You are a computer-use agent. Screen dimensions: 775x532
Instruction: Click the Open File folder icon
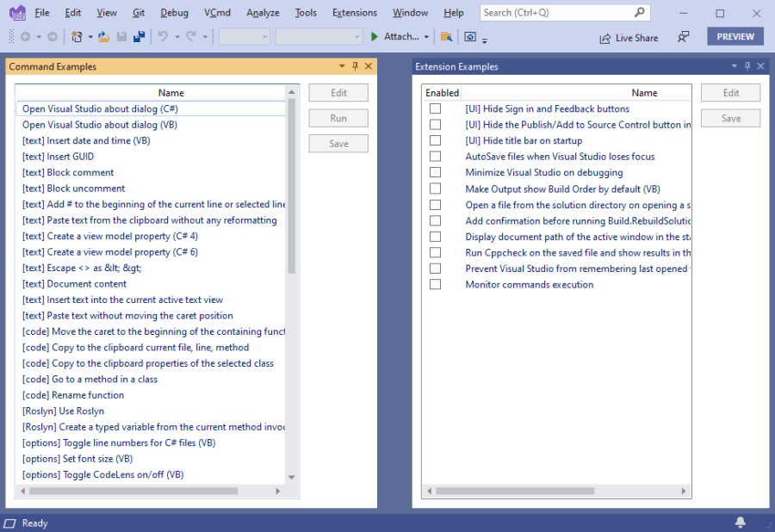pos(103,37)
